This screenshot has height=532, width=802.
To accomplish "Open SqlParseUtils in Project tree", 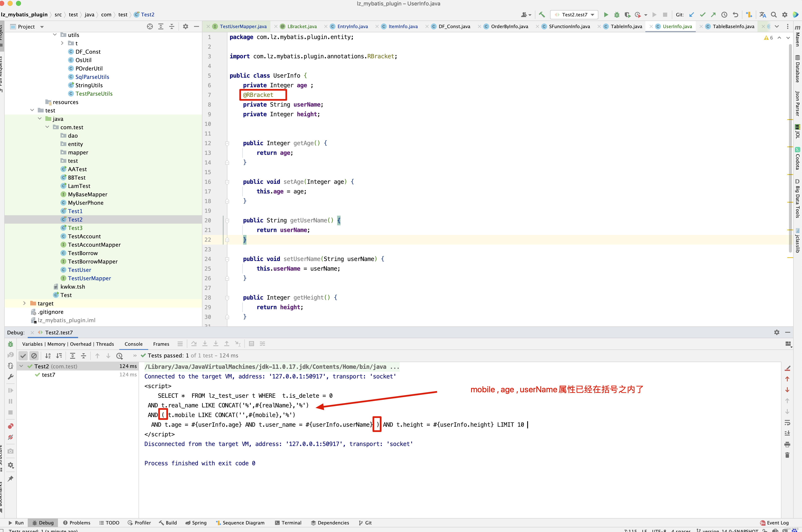I will [x=92, y=77].
